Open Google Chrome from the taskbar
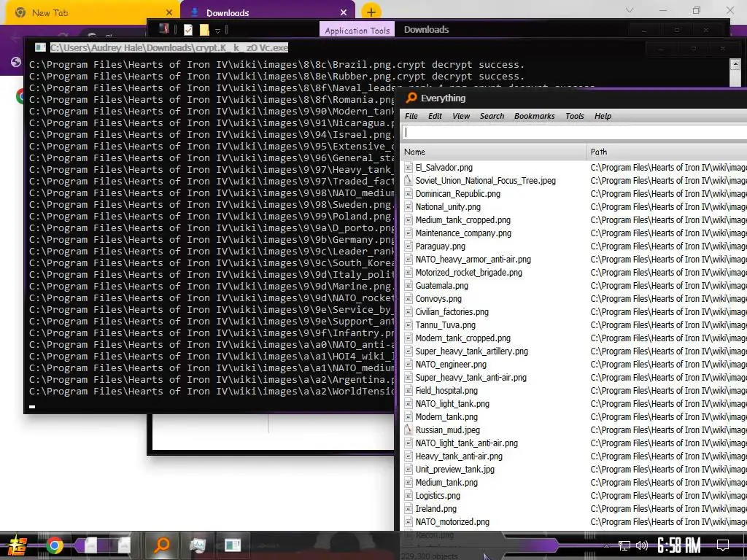 point(54,545)
